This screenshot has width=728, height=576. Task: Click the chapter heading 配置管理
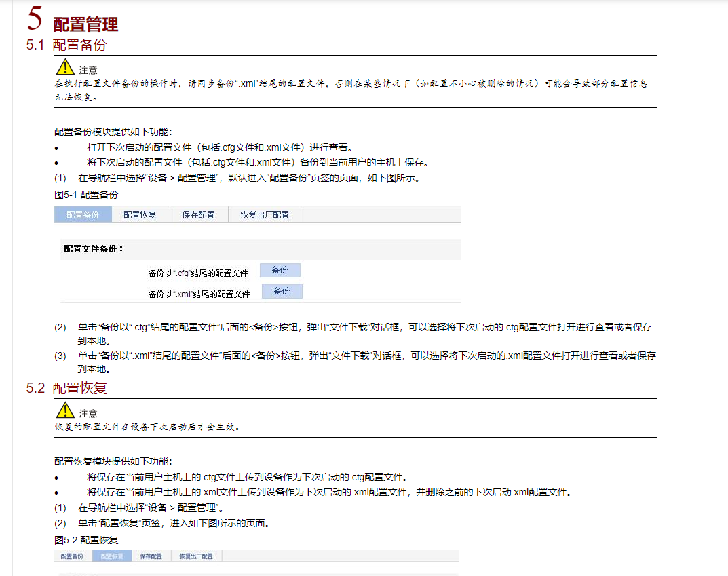click(86, 24)
